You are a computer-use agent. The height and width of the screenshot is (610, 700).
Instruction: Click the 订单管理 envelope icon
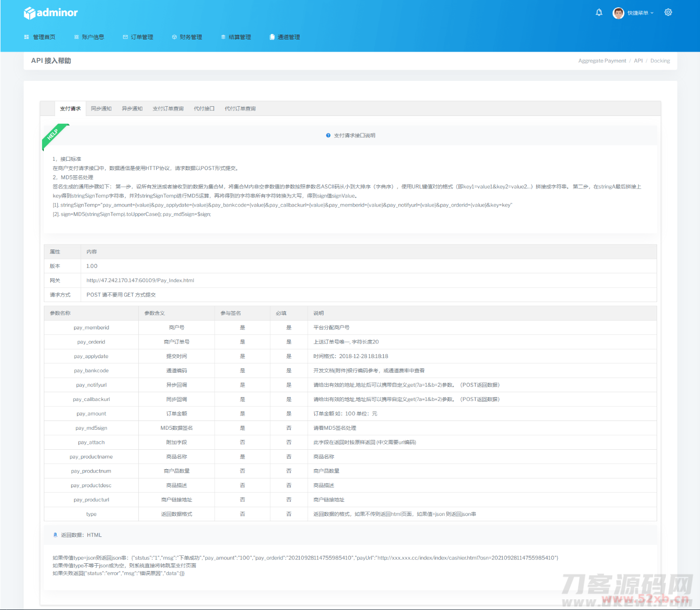click(x=125, y=37)
